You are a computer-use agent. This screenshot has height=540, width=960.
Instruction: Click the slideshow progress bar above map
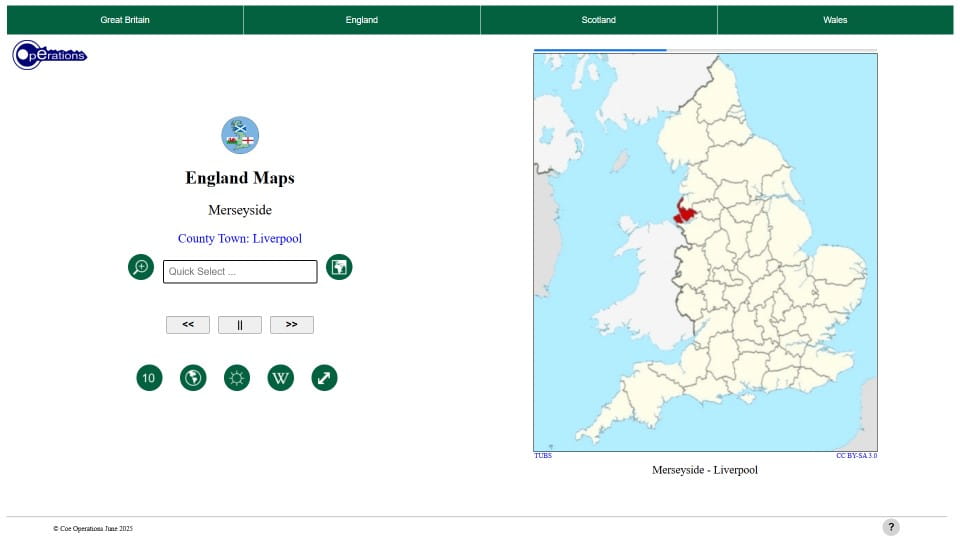coord(705,50)
